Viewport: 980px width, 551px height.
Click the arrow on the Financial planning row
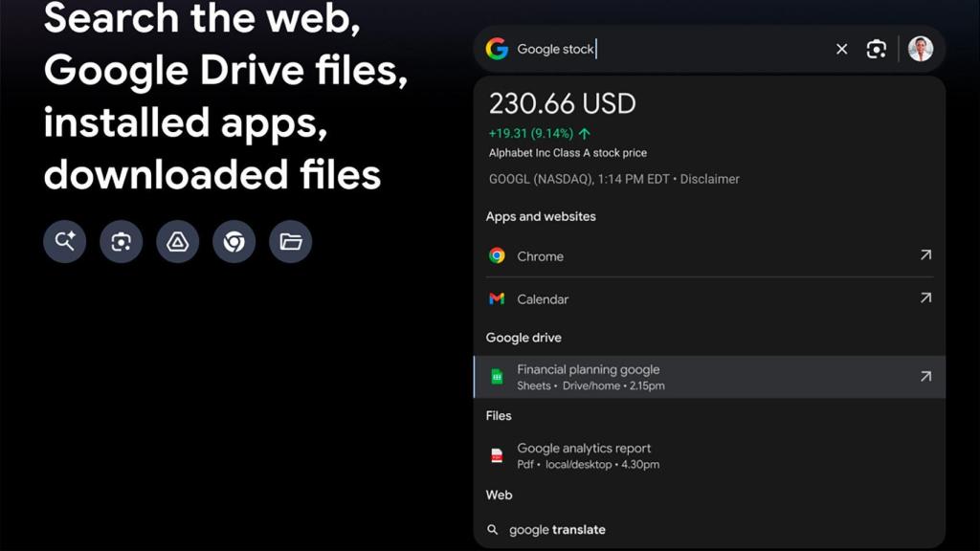924,376
